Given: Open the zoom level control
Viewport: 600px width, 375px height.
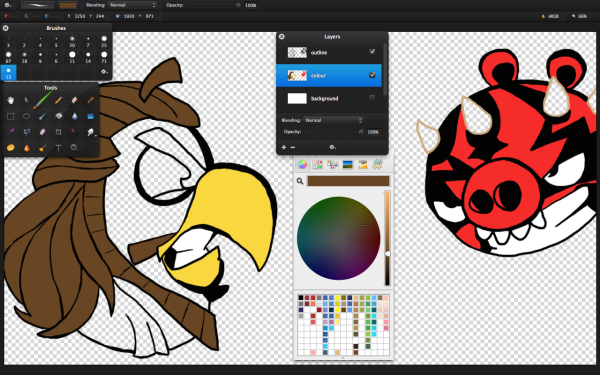Looking at the screenshot, I should [579, 16].
